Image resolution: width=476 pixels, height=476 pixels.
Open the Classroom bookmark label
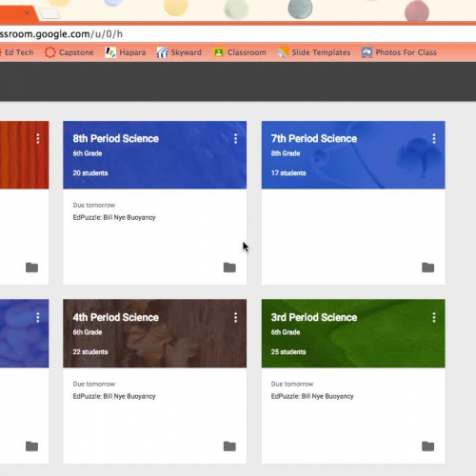247,52
